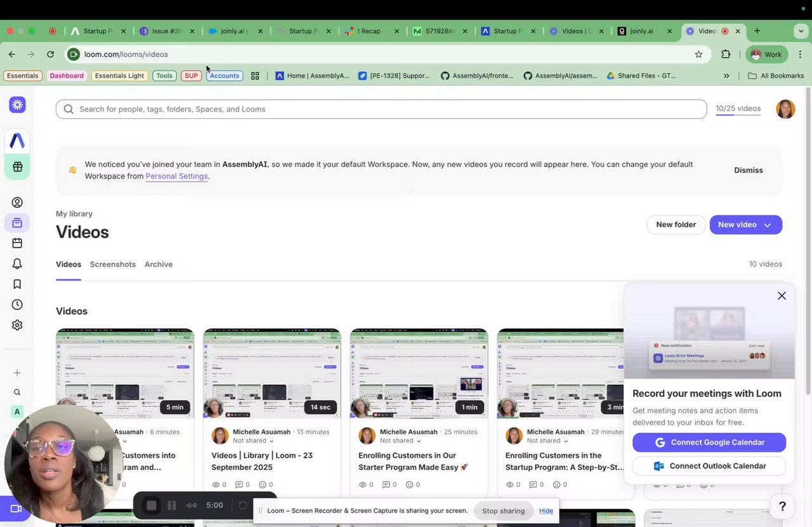
Task: Open comments on Videos Library Loom card
Action: [x=242, y=484]
